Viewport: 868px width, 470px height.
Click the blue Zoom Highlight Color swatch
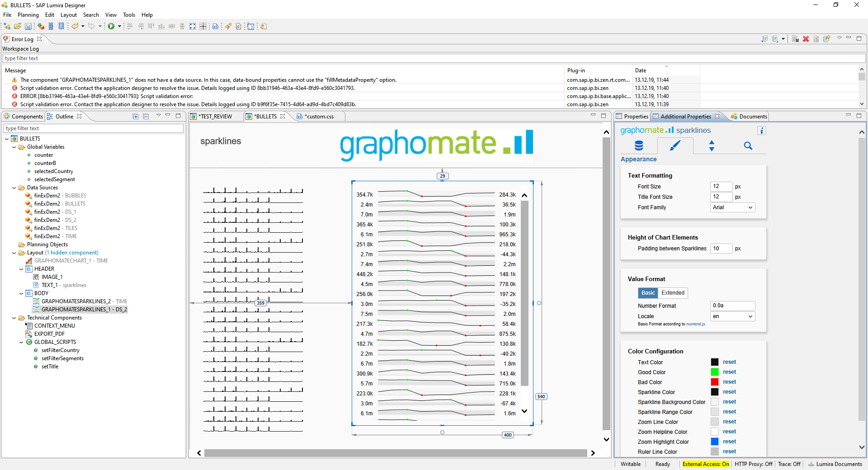click(x=715, y=442)
